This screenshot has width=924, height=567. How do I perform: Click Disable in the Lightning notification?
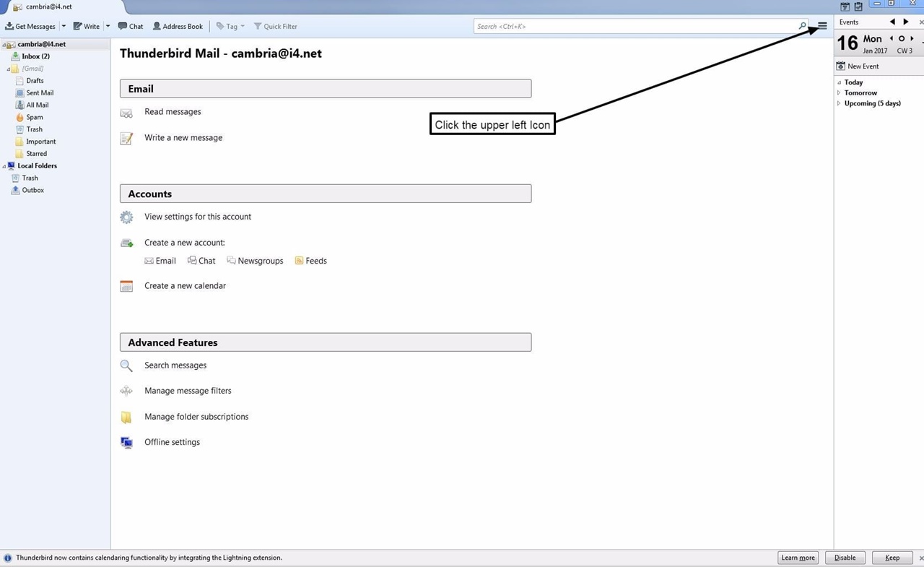coord(845,558)
